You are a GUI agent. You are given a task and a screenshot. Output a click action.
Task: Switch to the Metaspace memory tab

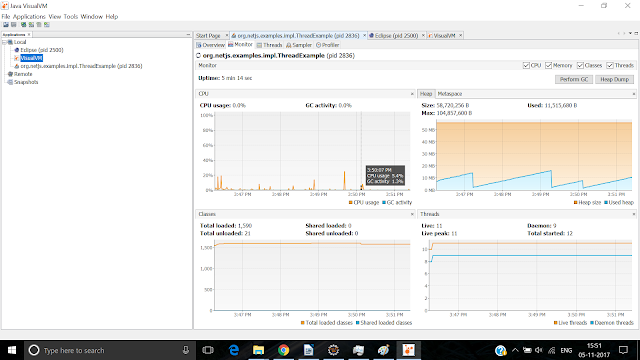click(x=449, y=94)
